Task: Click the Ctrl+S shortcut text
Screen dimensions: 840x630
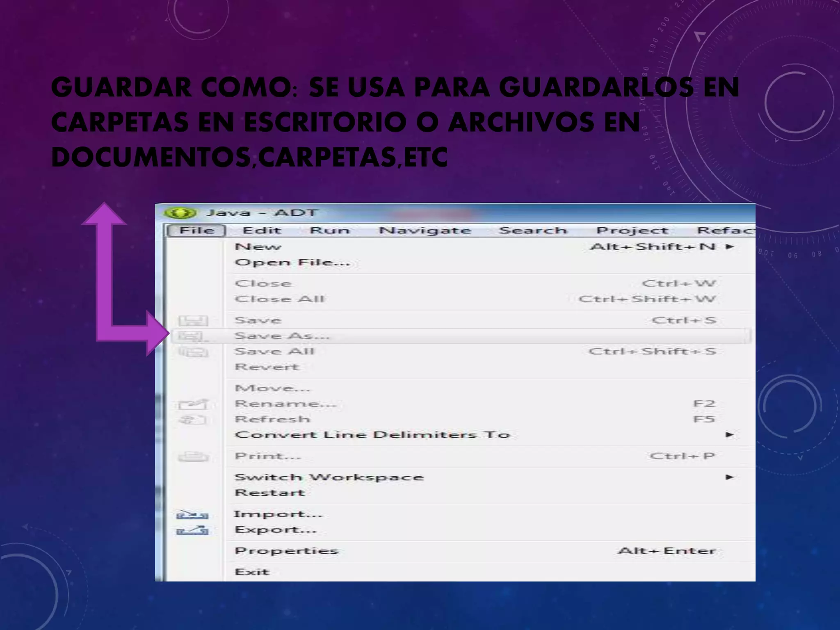Action: coord(684,320)
